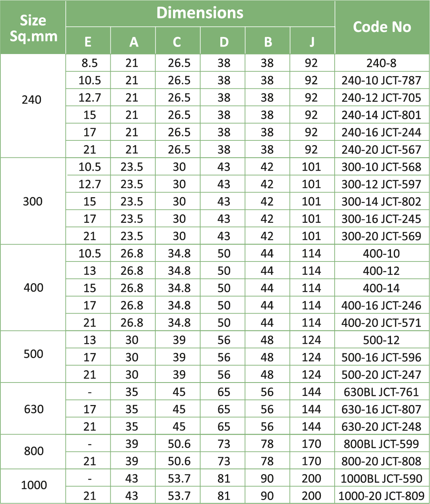The image size is (430, 504).
Task: Select code 400-16 JCT-246
Action: click(x=381, y=306)
